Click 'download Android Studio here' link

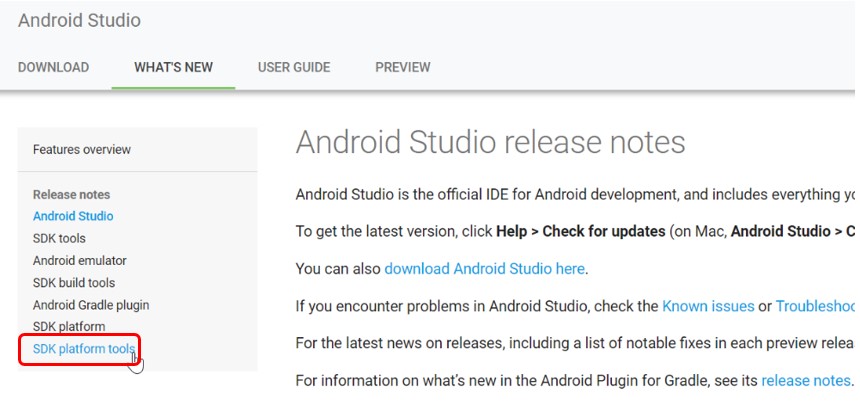tap(484, 269)
